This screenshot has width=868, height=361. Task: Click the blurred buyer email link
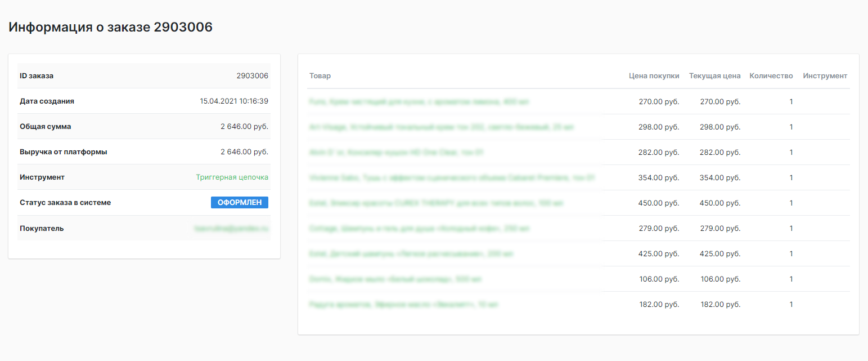point(231,229)
